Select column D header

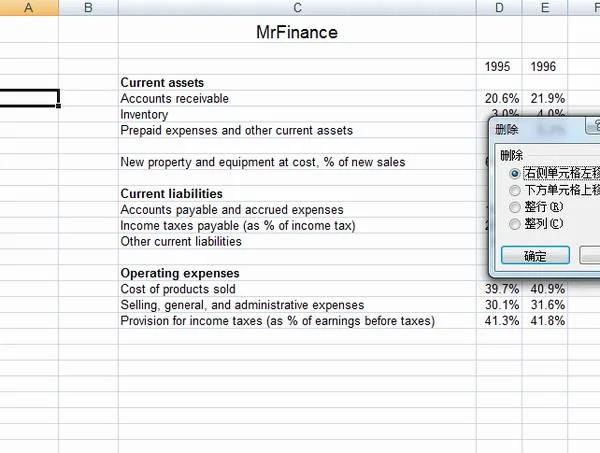click(x=499, y=8)
